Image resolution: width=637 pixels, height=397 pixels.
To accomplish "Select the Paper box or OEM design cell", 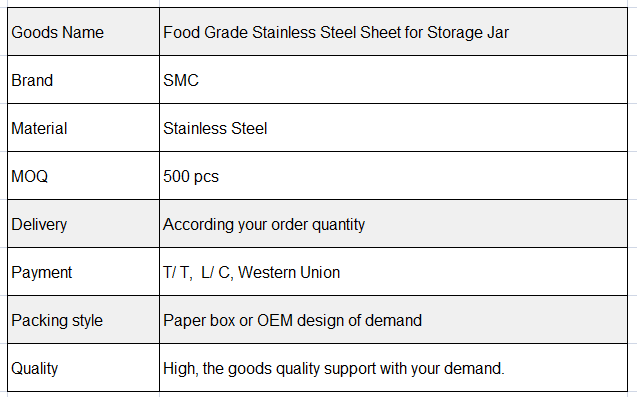I will click(393, 319).
